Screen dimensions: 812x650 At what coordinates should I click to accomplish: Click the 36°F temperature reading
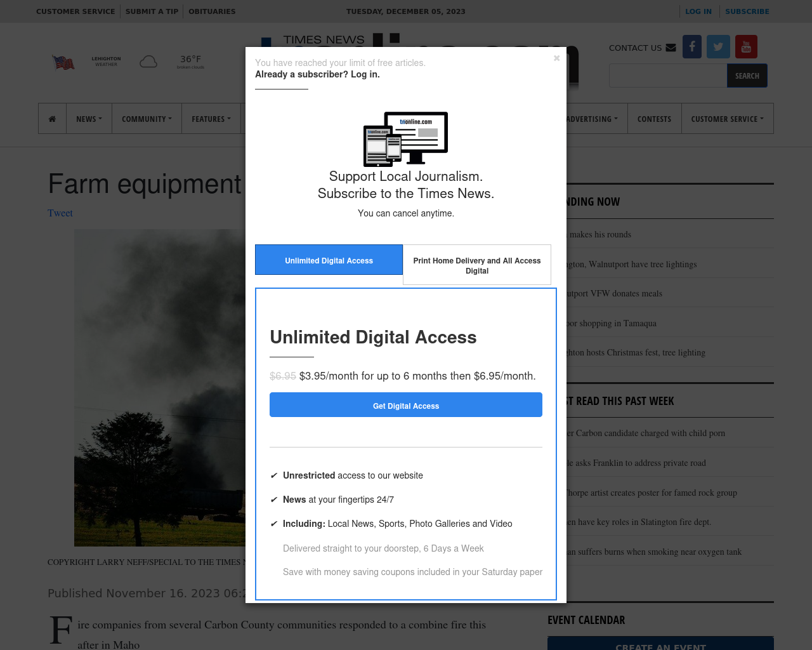point(190,59)
